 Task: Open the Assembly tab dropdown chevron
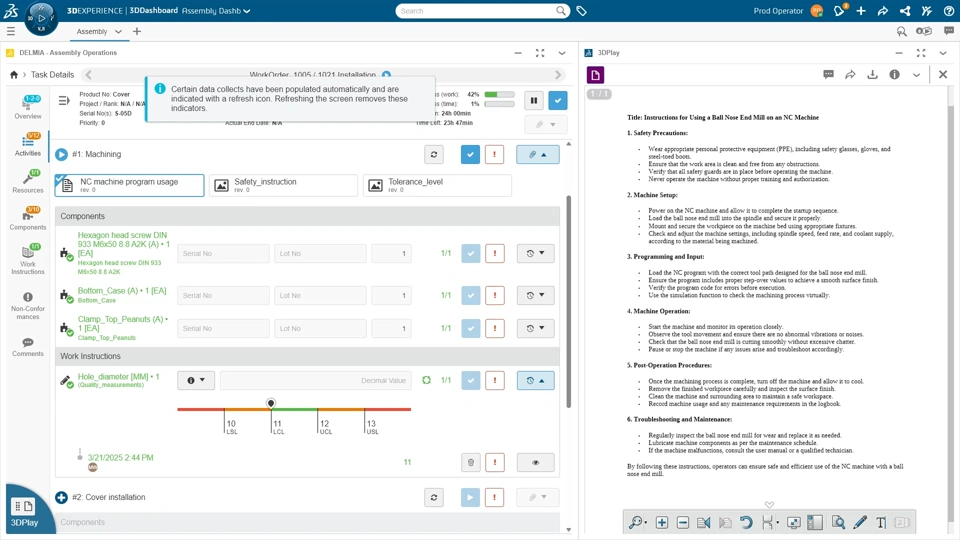[x=118, y=31]
